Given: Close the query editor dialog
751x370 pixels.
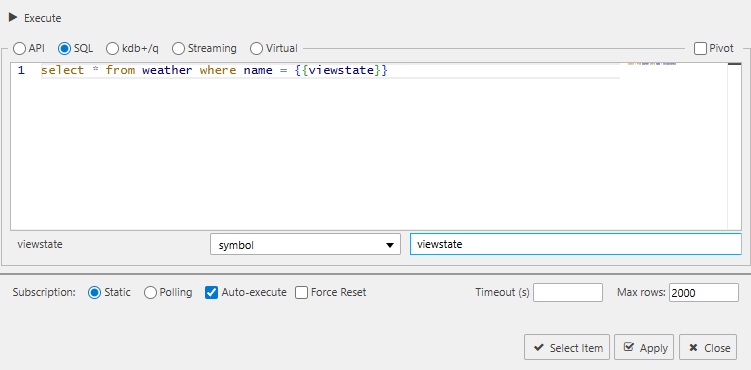Looking at the screenshot, I should [708, 347].
